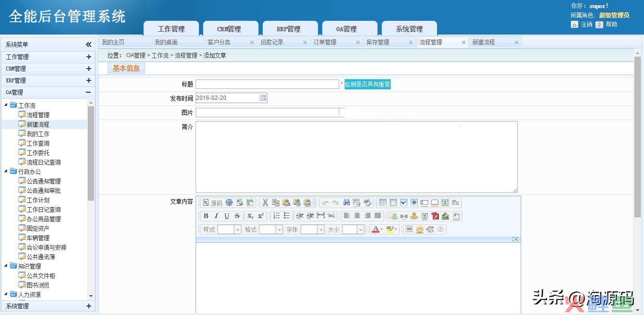Image resolution: width=644 pixels, height=315 pixels.
Task: Insert bulleted list
Action: 287,216
